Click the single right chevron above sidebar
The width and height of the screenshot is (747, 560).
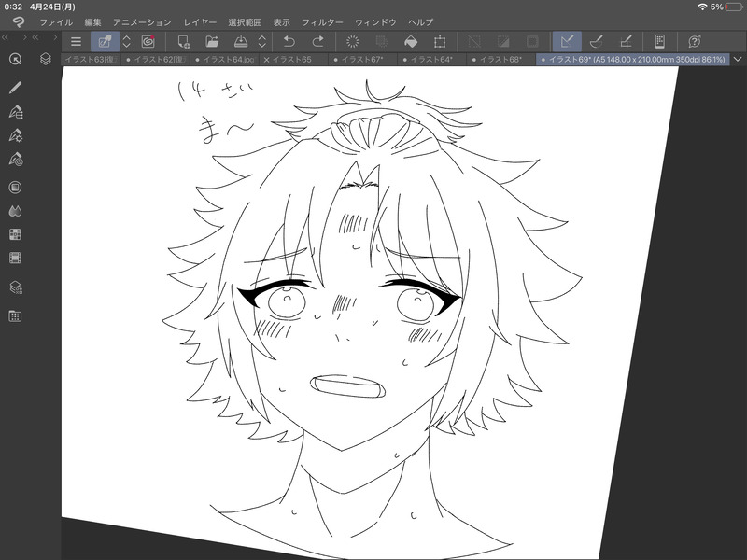click(x=25, y=37)
